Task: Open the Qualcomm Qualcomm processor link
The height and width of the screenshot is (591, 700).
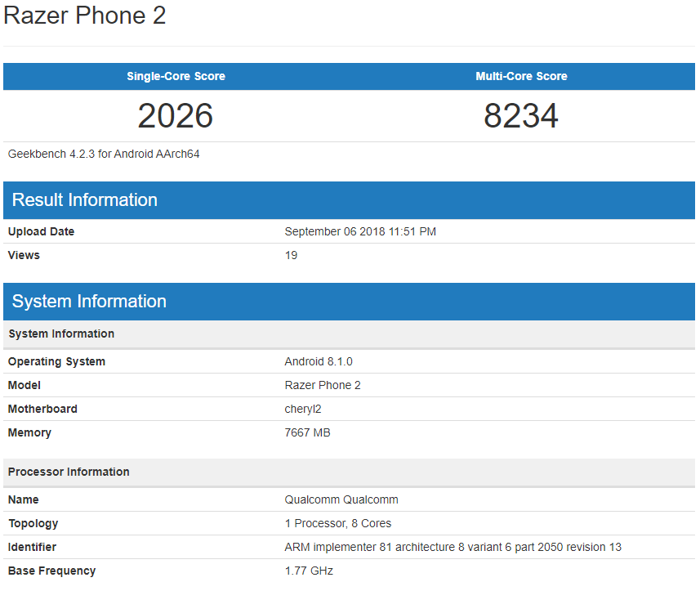Action: (341, 499)
